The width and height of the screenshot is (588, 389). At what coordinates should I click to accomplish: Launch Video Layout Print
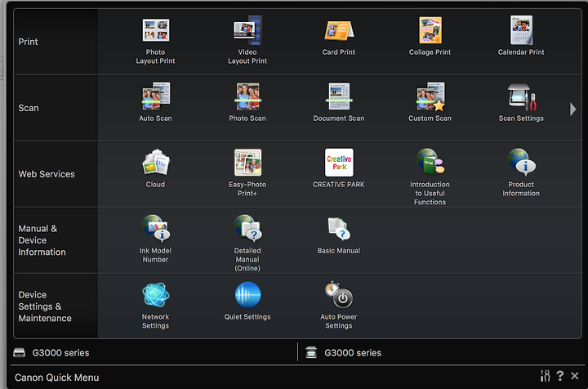pos(247,41)
